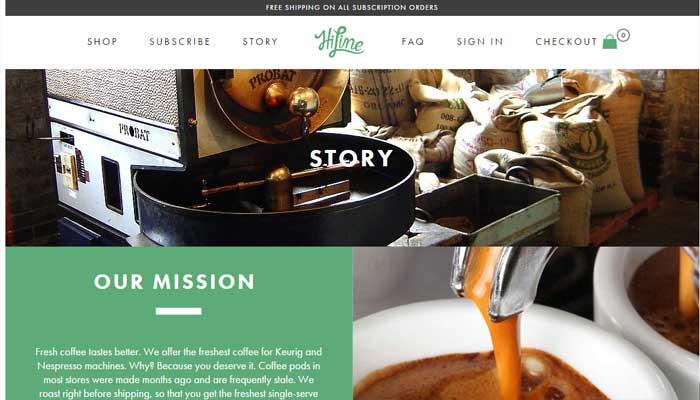Open the Shop menu item
Image resolution: width=700 pixels, height=400 pixels.
(102, 42)
